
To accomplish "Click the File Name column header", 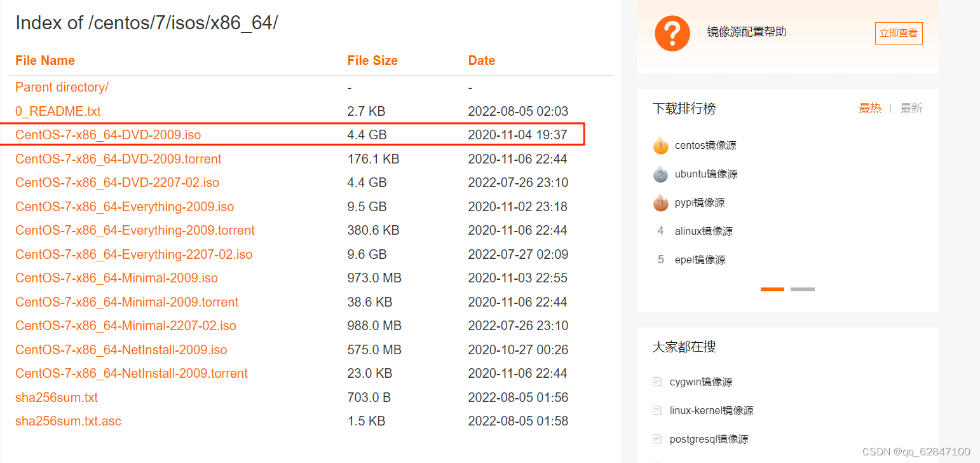I will point(45,60).
